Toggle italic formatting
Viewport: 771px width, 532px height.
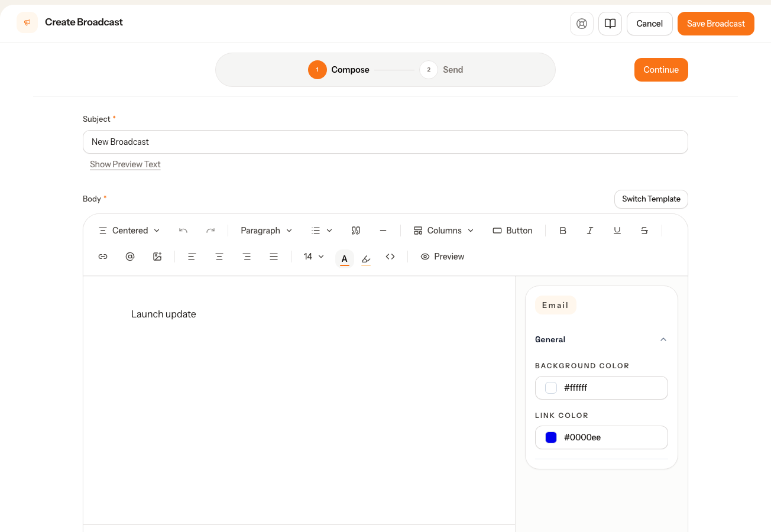point(590,231)
